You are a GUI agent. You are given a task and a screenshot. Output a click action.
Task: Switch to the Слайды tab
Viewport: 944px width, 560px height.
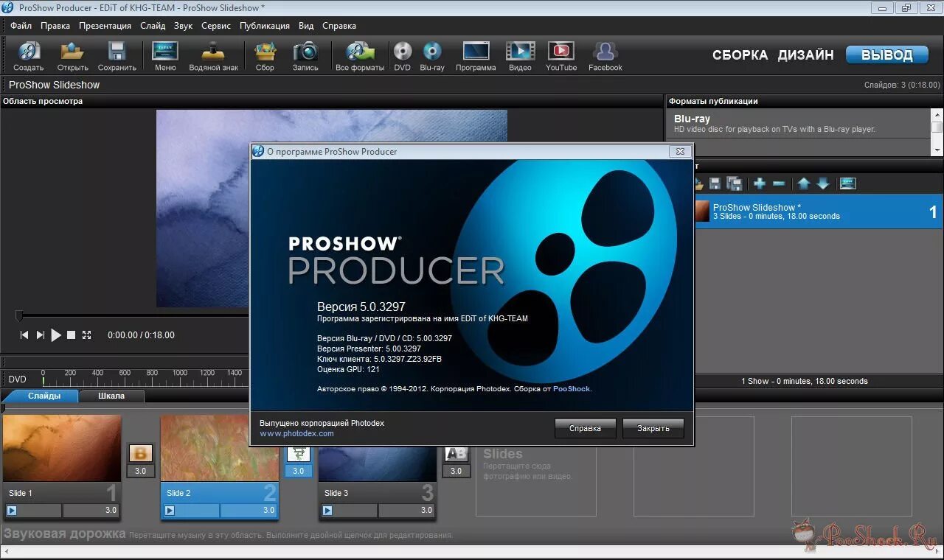pos(44,396)
